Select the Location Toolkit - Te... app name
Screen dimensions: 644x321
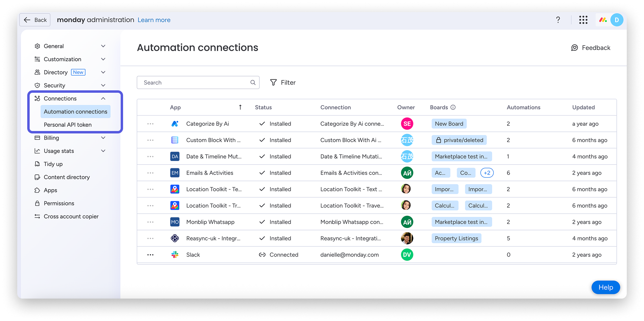coord(214,189)
